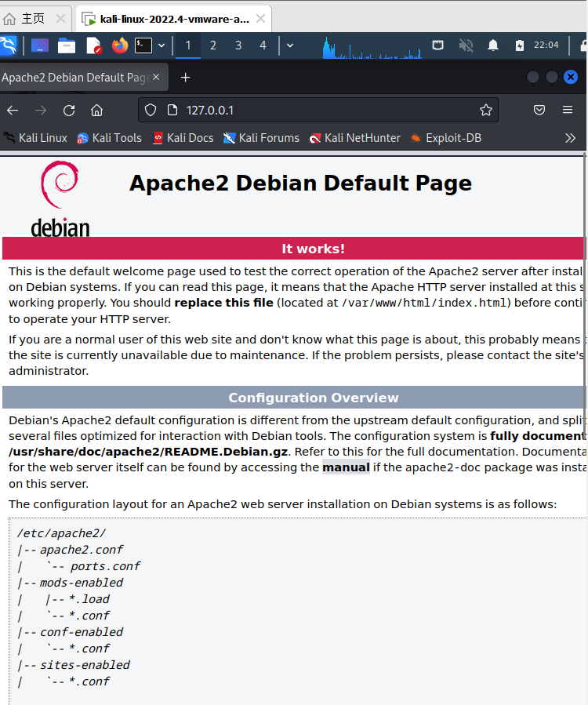Image resolution: width=588 pixels, height=705 pixels.
Task: Click the network connection tray icon
Action: coord(437,45)
